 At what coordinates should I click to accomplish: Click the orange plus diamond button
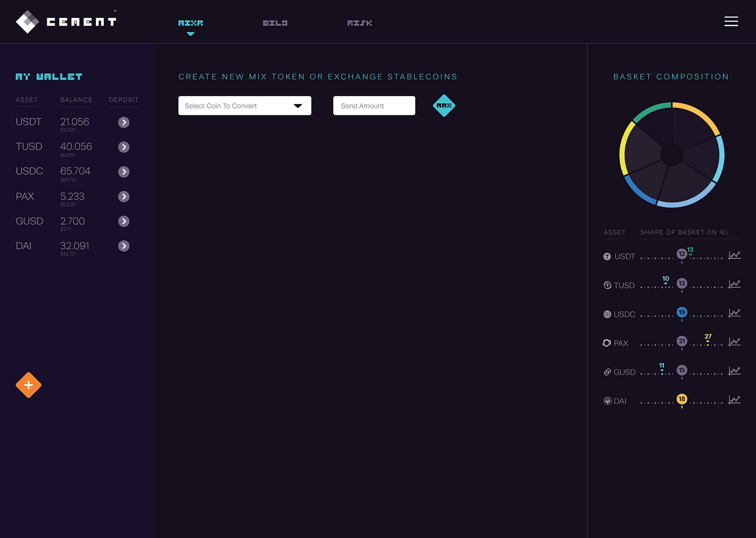(x=28, y=385)
